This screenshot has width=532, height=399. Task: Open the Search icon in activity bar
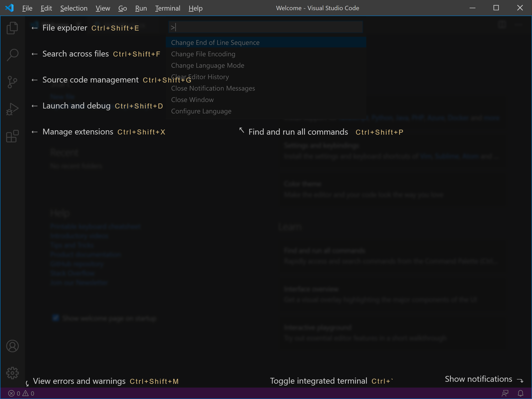click(12, 55)
